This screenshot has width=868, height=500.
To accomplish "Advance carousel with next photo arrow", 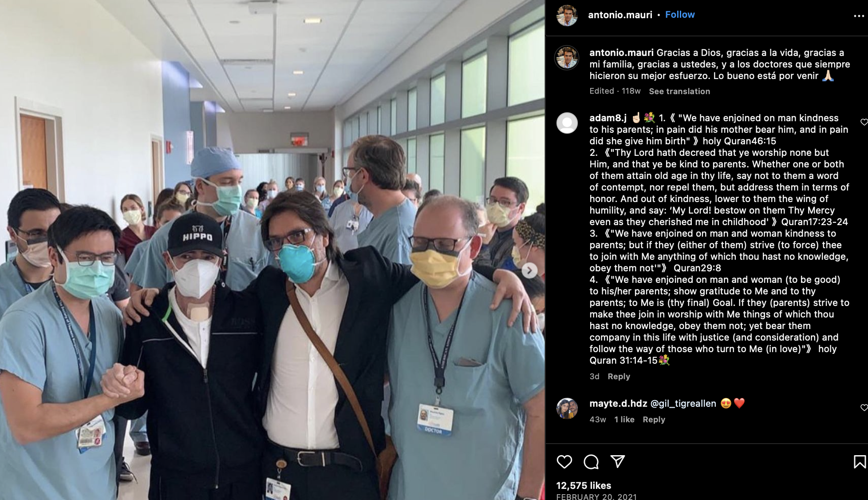I will pos(529,270).
